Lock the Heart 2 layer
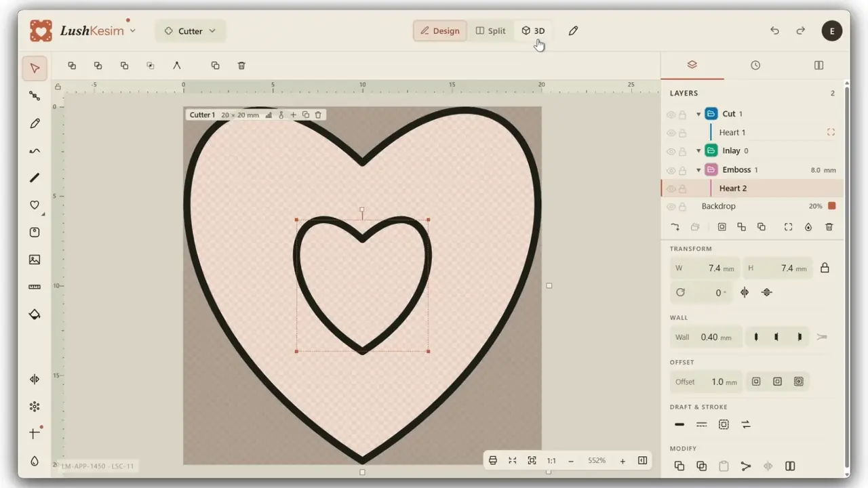Image resolution: width=868 pixels, height=488 pixels. [x=683, y=189]
